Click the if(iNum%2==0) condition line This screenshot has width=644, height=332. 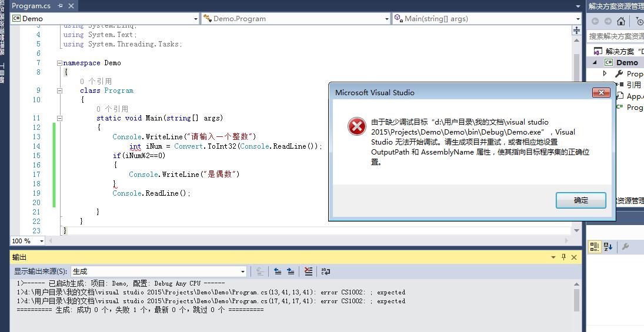tap(139, 156)
